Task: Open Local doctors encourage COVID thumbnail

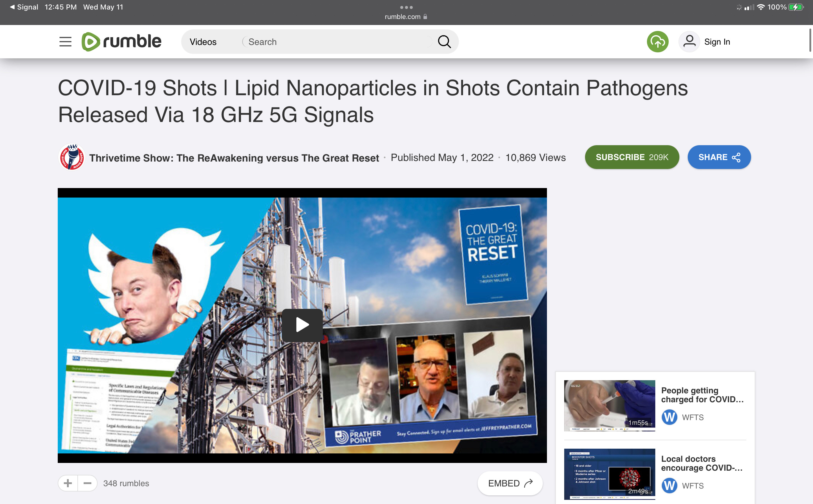Action: [609, 474]
